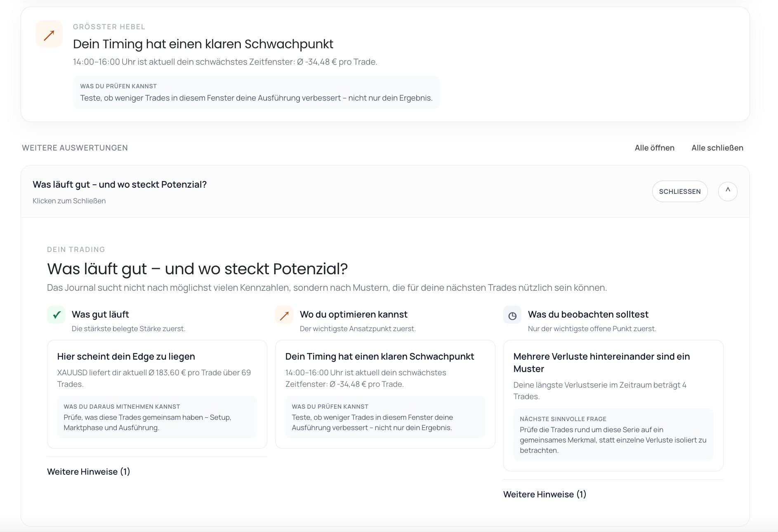This screenshot has height=532, width=778.
Task: Click Alle öffnen
Action: 655,148
